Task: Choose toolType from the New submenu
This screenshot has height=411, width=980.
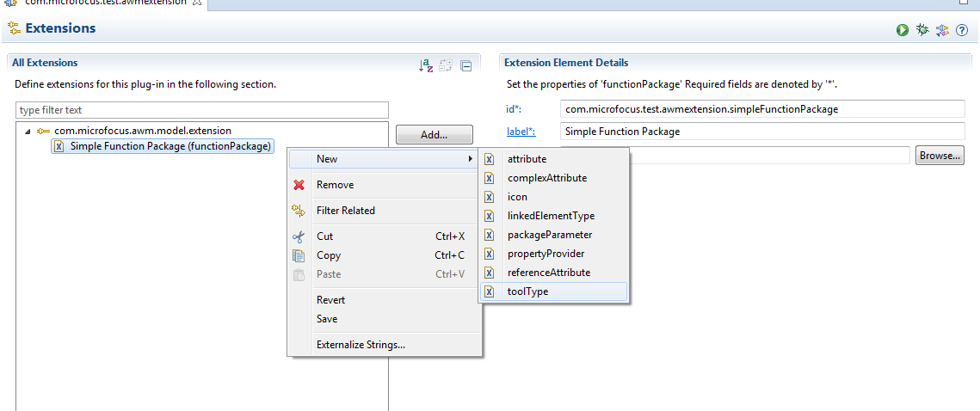Action: [x=527, y=291]
